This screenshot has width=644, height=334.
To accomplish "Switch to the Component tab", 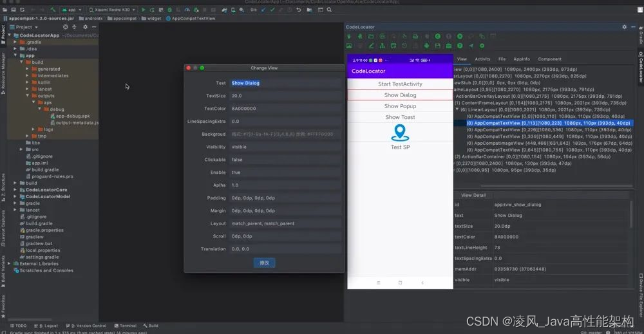I will tap(549, 59).
